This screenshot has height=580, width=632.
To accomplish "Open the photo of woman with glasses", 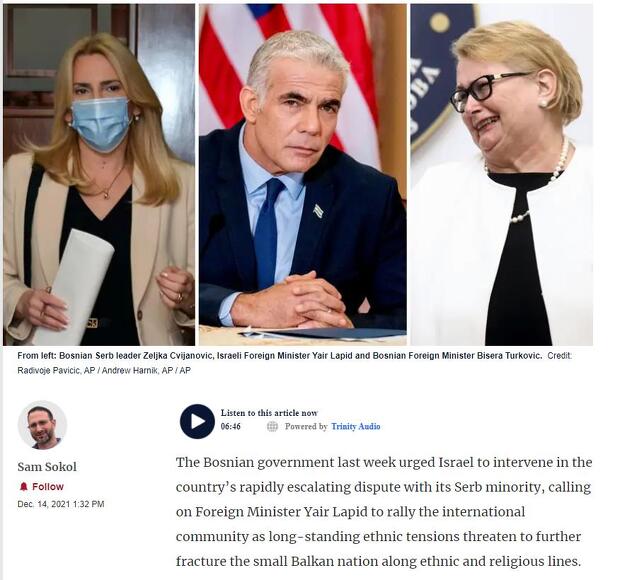I will [x=501, y=175].
